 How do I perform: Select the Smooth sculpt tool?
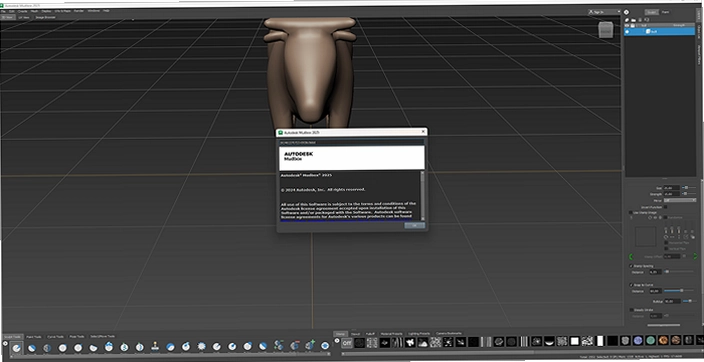tap(32, 347)
